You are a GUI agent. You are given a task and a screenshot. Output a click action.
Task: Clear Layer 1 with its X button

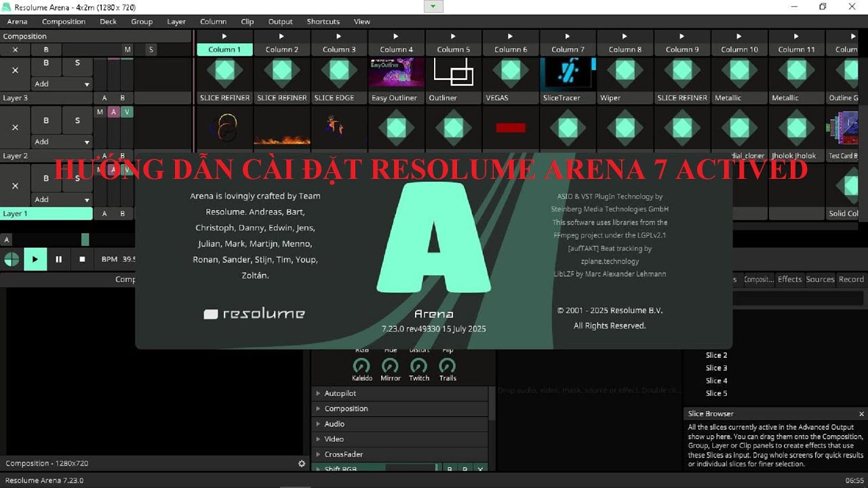point(15,185)
